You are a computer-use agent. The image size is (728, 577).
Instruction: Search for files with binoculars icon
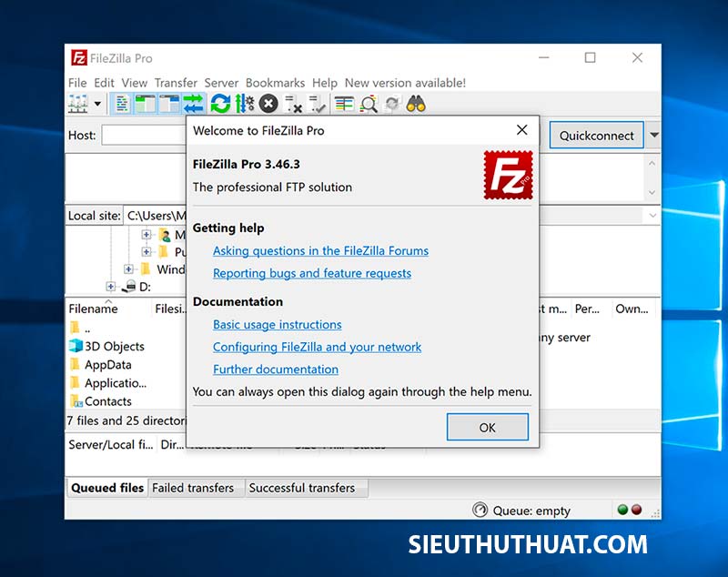pyautogui.click(x=416, y=104)
